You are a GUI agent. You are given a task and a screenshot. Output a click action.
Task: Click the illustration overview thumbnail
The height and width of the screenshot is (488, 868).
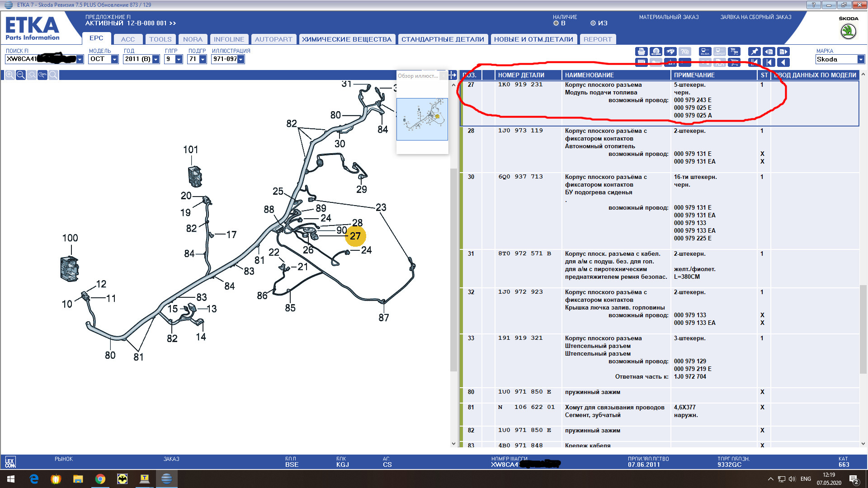422,119
